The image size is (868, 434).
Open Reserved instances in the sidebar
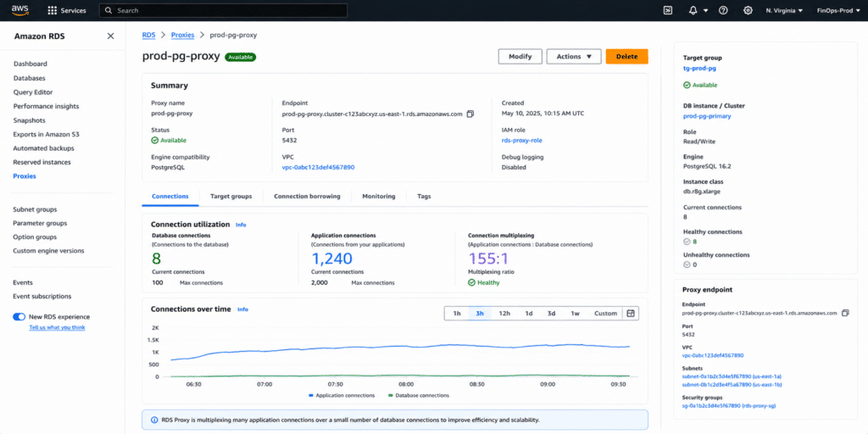click(42, 162)
